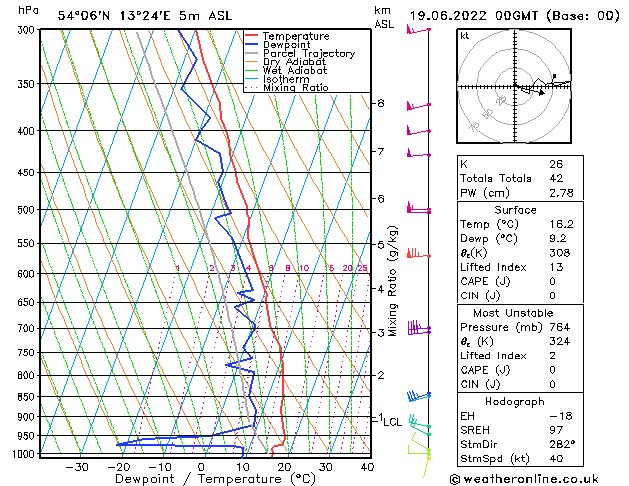Click the SREH value 97
This screenshot has height=486, width=629.
click(556, 430)
